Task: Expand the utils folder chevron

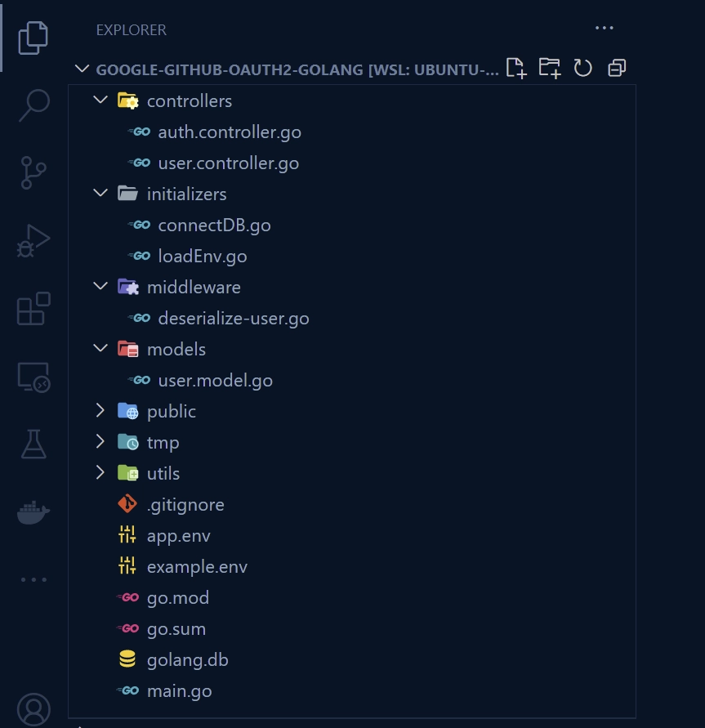Action: (100, 472)
